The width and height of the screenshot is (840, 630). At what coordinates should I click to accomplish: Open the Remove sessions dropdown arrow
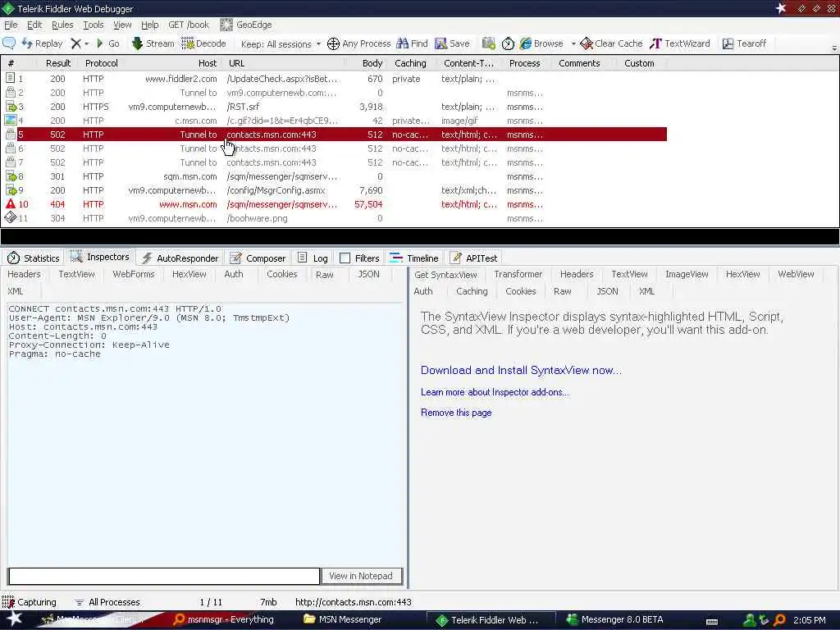tap(85, 43)
